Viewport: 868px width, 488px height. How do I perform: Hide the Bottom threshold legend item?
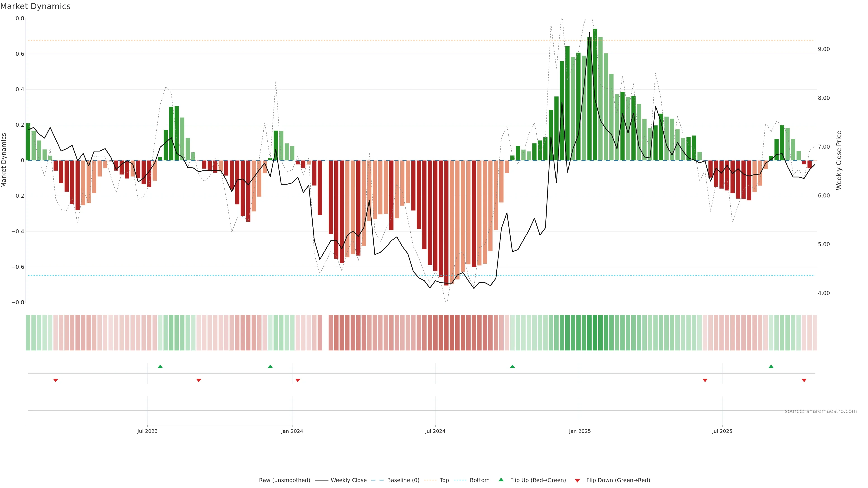[479, 480]
